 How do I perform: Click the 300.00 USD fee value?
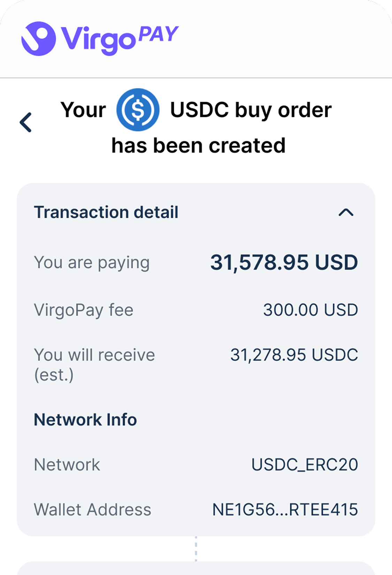point(310,310)
